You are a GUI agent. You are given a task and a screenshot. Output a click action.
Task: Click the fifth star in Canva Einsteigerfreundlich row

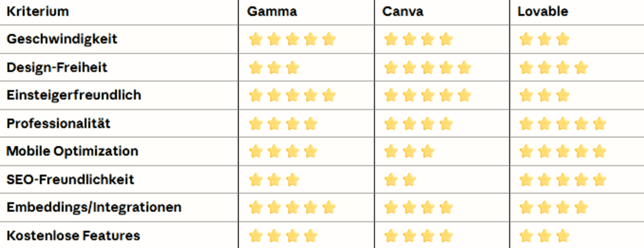pos(464,96)
